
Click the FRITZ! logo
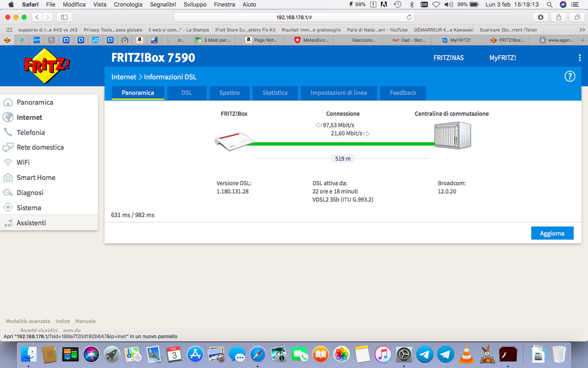coord(47,66)
